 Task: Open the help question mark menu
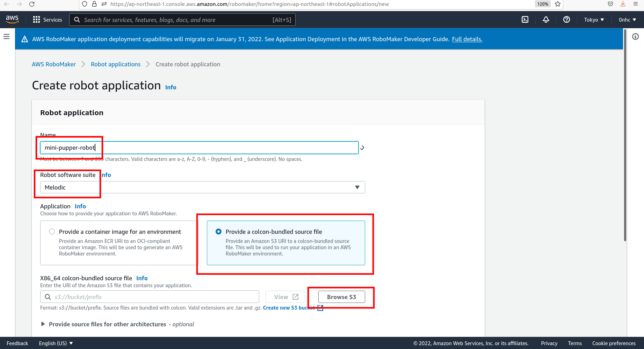[x=566, y=20]
